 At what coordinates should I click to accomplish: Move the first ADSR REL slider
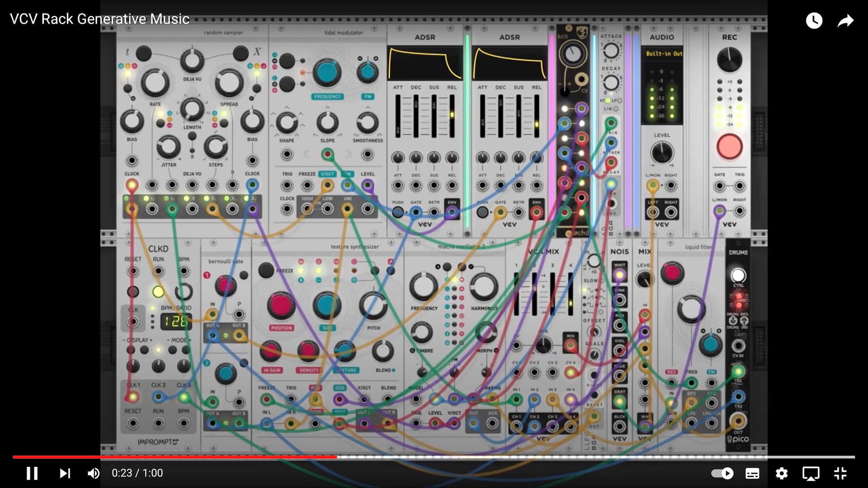coord(452,116)
